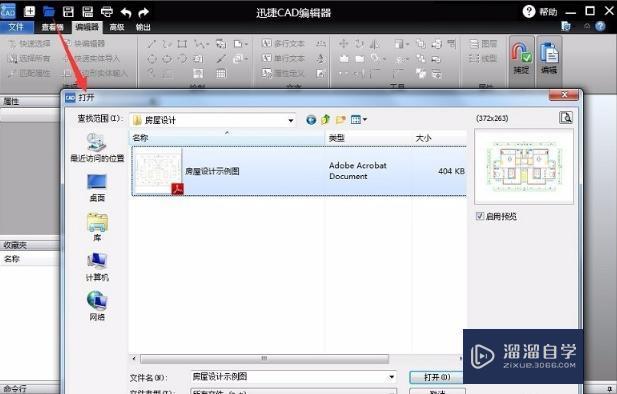
Task: Click the 属性 properties panel header
Action: pos(30,101)
